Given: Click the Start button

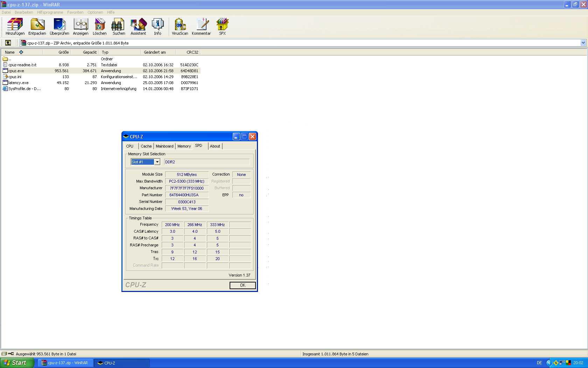Looking at the screenshot, I should [17, 363].
